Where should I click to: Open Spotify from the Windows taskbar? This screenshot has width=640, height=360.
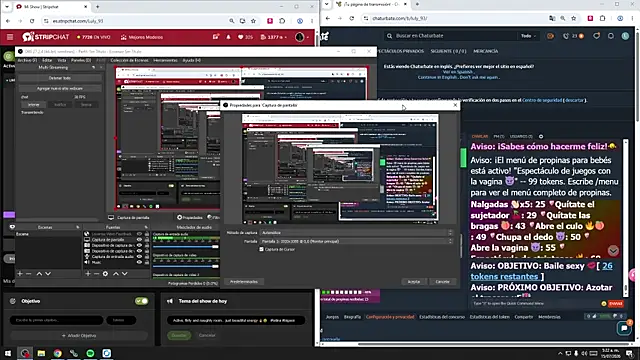click(90, 353)
